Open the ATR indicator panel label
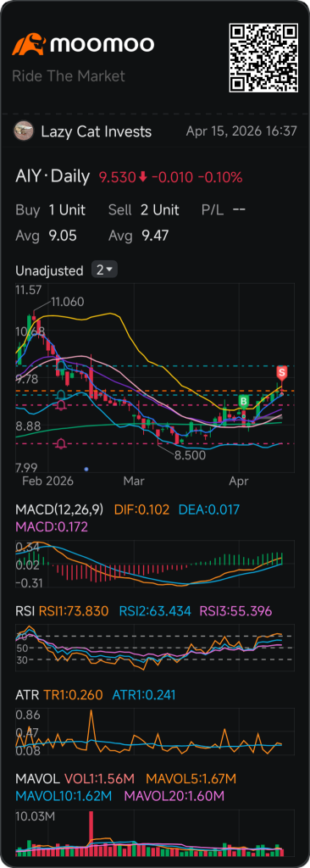Viewport: 310px width, 868px height. (25, 695)
